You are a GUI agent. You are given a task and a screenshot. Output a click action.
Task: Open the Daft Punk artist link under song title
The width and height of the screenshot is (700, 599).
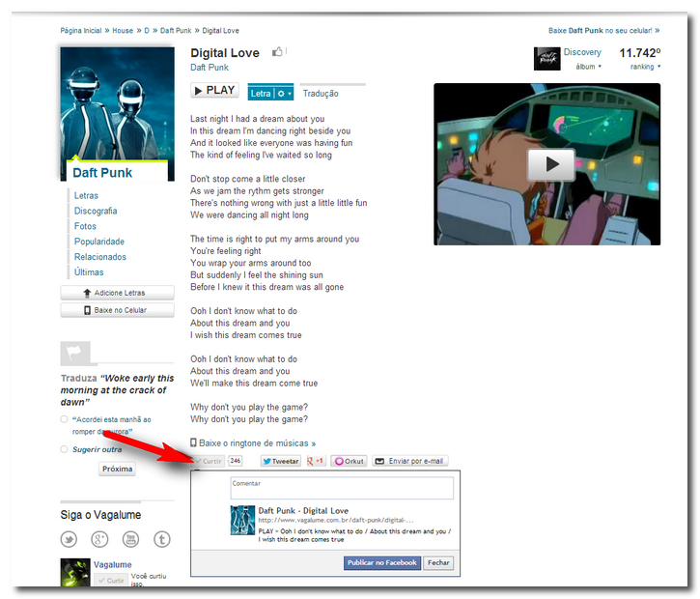pos(210,68)
